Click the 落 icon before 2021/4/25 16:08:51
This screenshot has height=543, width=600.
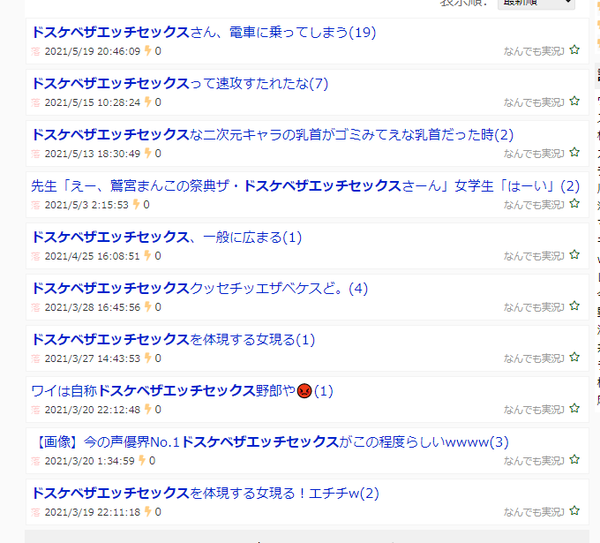point(36,256)
